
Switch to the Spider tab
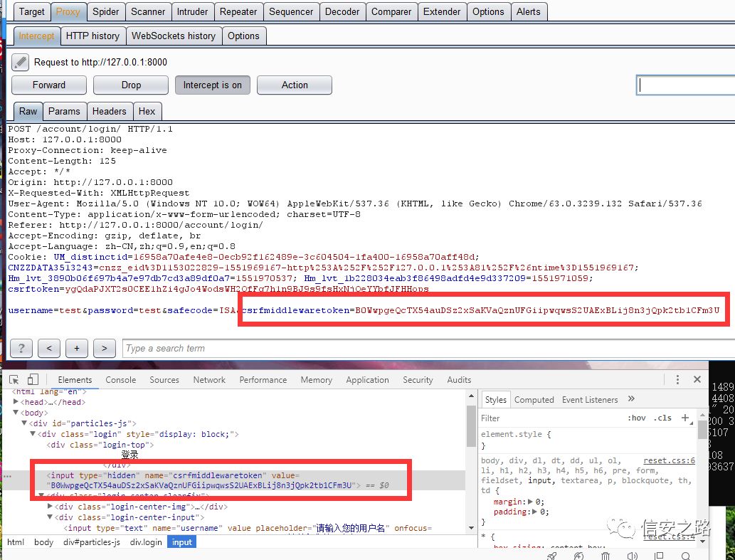click(x=105, y=11)
